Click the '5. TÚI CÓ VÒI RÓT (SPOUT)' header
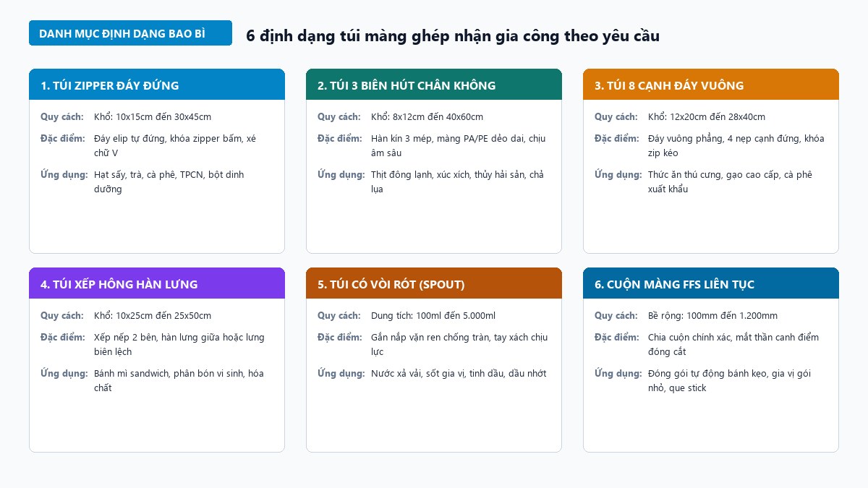This screenshot has width=868, height=488. click(x=434, y=283)
